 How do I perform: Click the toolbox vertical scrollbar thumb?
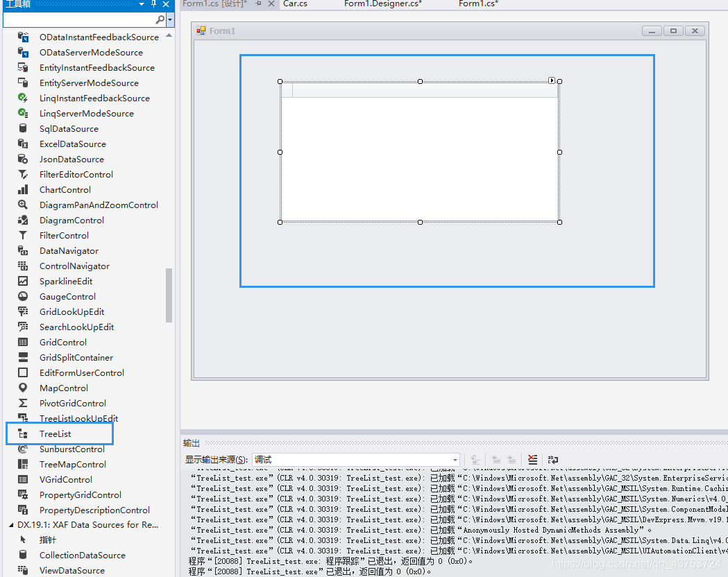coord(169,295)
